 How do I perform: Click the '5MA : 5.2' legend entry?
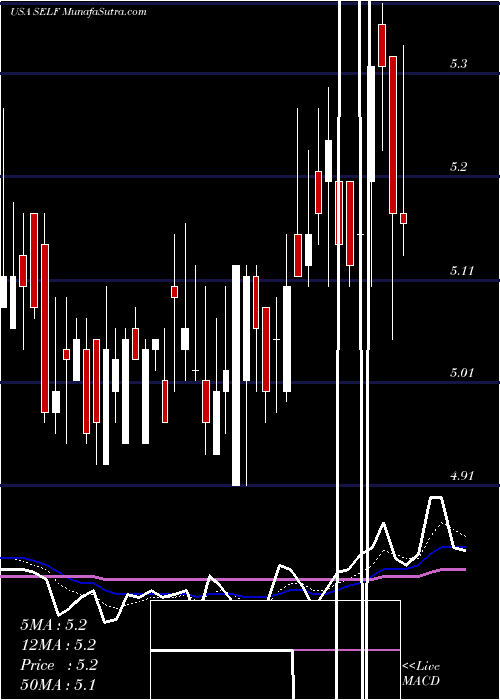click(x=53, y=625)
